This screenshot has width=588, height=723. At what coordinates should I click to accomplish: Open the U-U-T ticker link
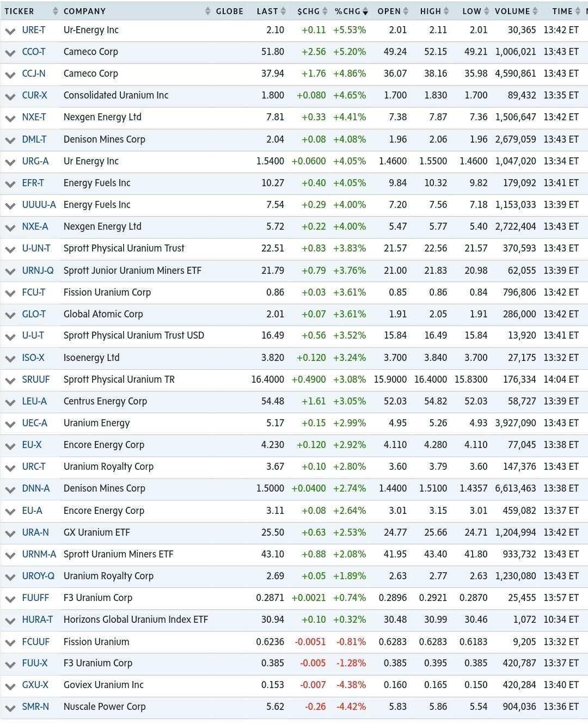[33, 335]
